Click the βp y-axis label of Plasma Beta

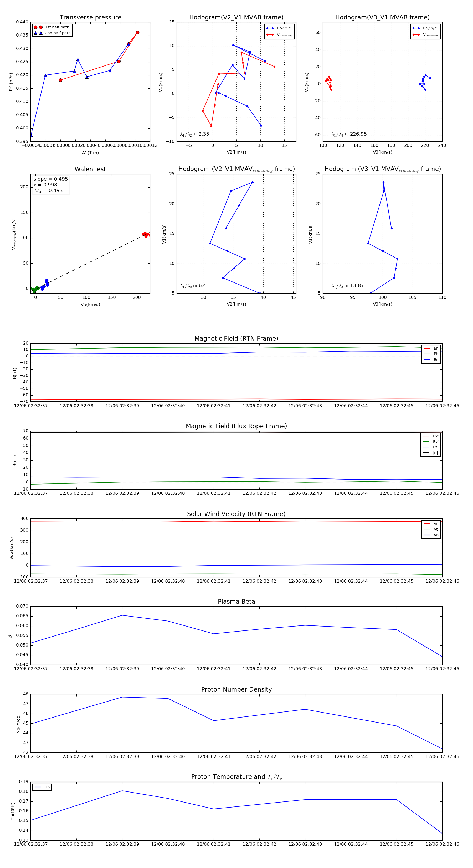(x=11, y=635)
